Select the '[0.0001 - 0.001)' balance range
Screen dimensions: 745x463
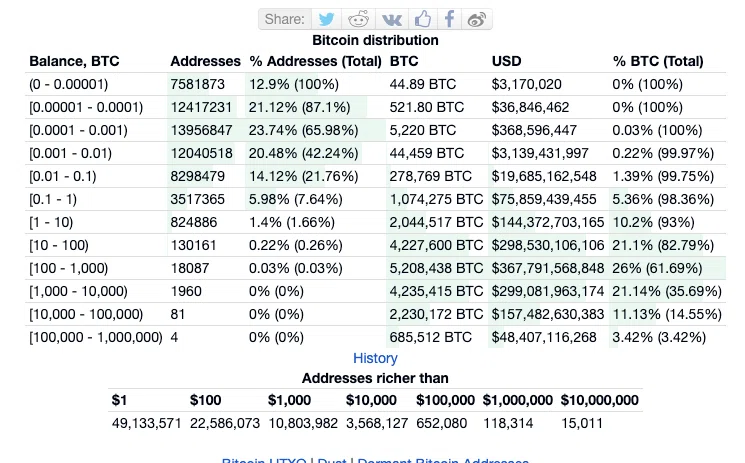(78, 130)
